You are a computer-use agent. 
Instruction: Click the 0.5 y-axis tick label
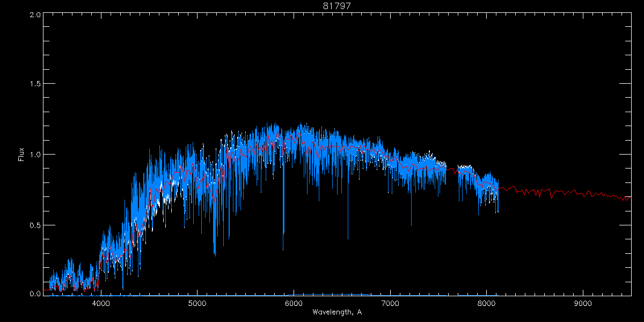[x=35, y=224]
